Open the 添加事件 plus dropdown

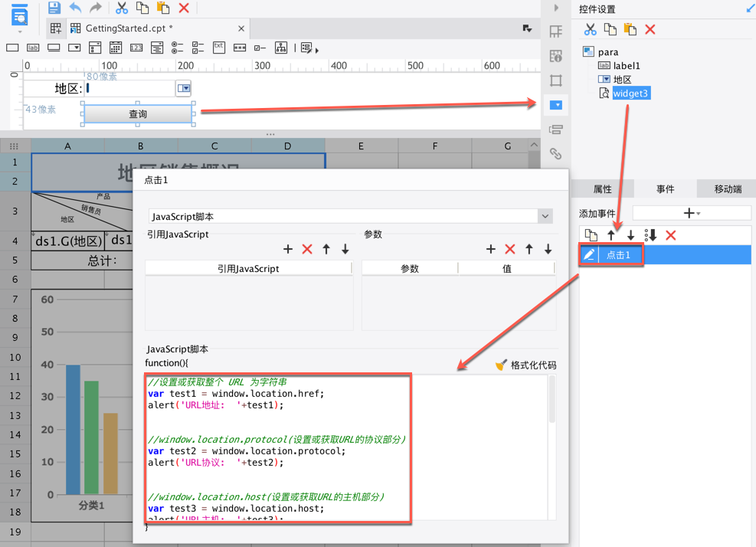coord(691,213)
